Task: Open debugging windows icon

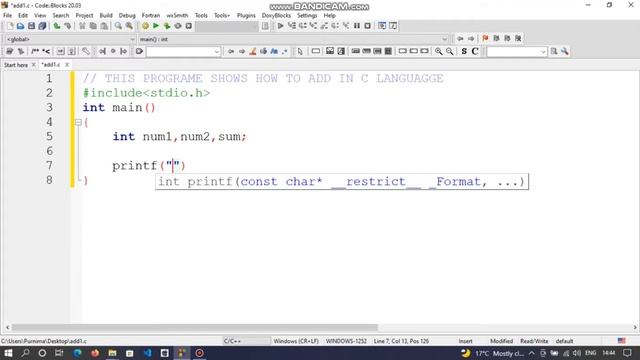Action: (382, 26)
